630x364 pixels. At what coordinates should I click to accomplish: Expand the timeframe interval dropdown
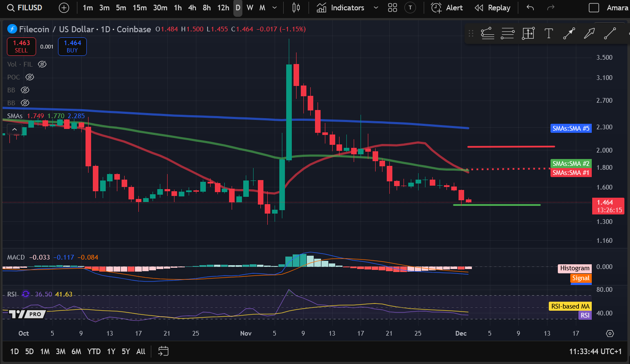point(275,8)
